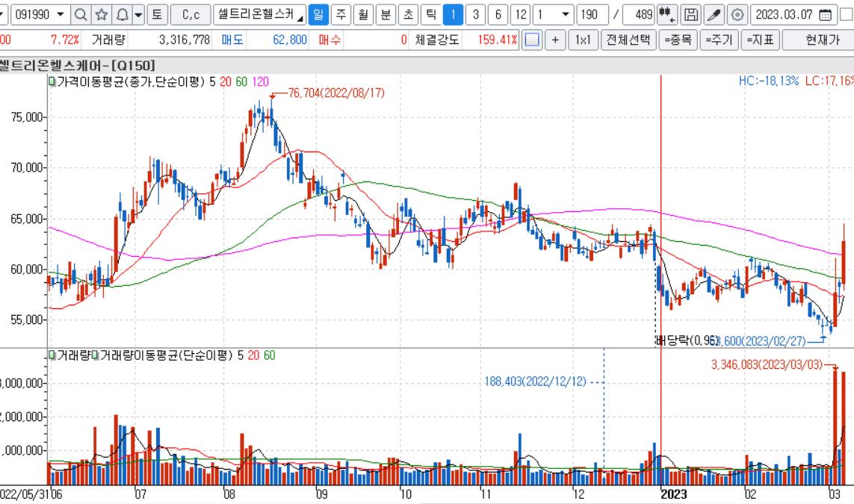Click the plus add chart button

click(555, 40)
